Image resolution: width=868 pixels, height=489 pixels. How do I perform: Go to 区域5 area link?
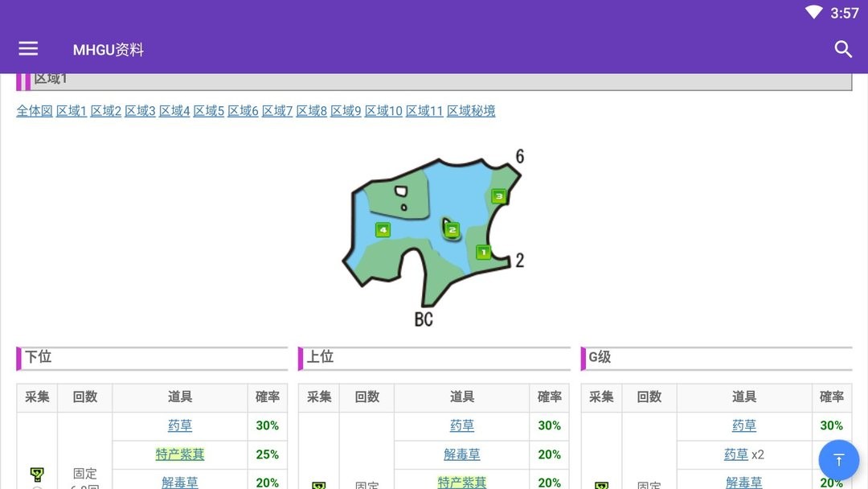208,111
